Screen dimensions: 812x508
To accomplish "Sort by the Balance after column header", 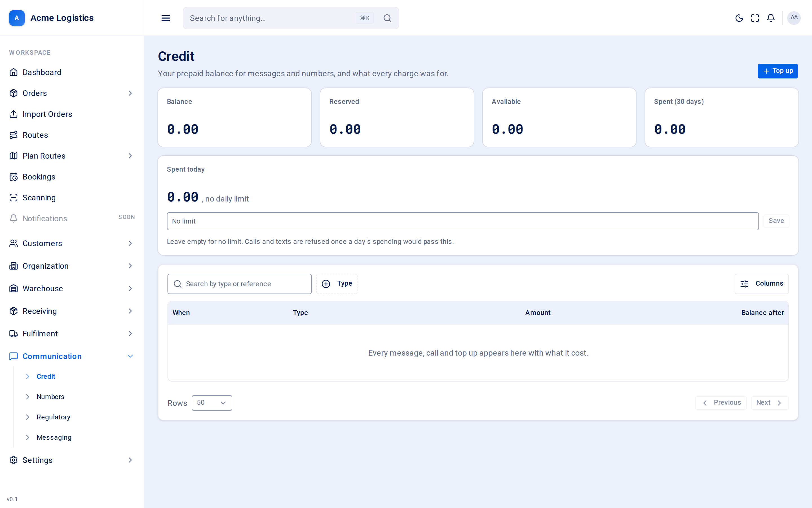I will [762, 312].
